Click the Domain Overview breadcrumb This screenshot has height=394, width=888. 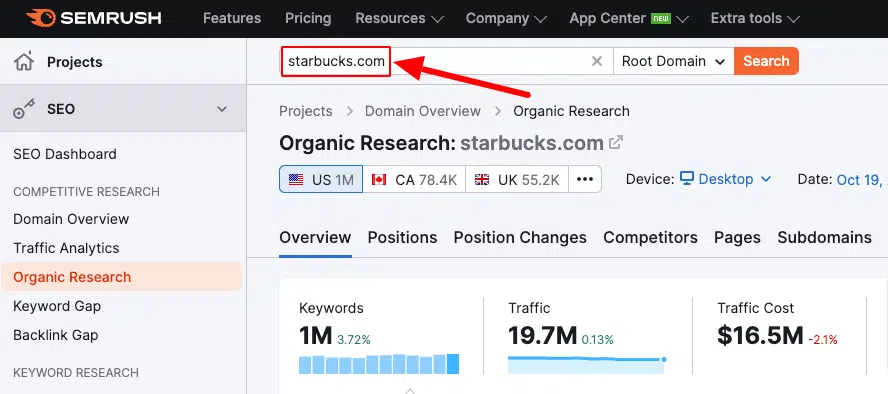422,111
